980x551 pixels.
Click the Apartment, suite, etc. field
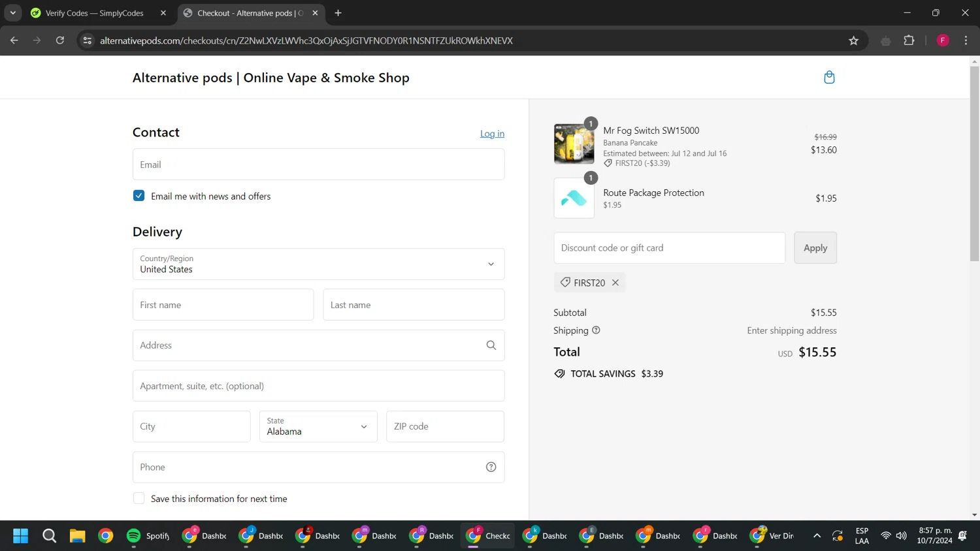click(319, 386)
